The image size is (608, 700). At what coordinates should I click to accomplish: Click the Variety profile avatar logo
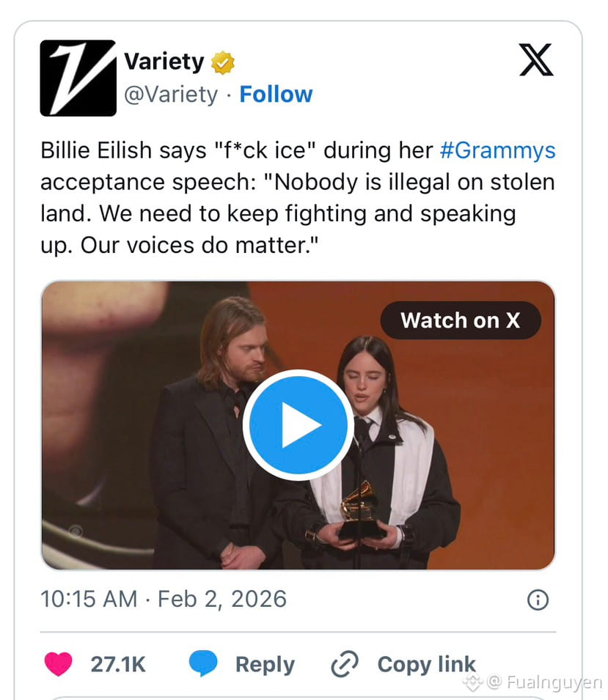coord(78,78)
